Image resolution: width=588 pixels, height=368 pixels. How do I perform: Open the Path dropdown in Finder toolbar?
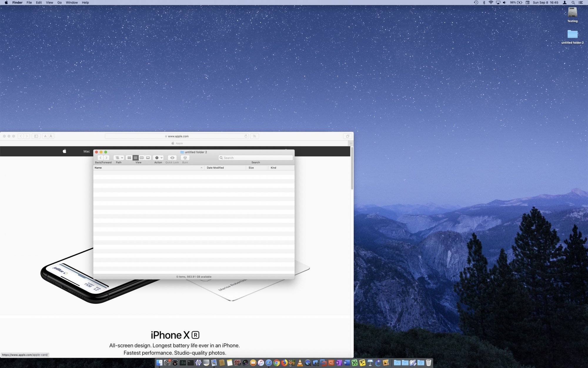[118, 158]
